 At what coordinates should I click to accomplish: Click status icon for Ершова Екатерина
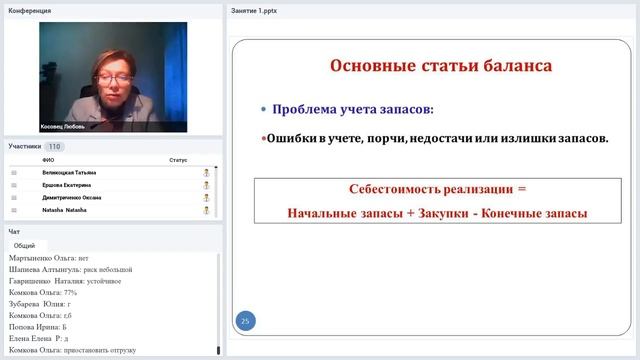(207, 185)
